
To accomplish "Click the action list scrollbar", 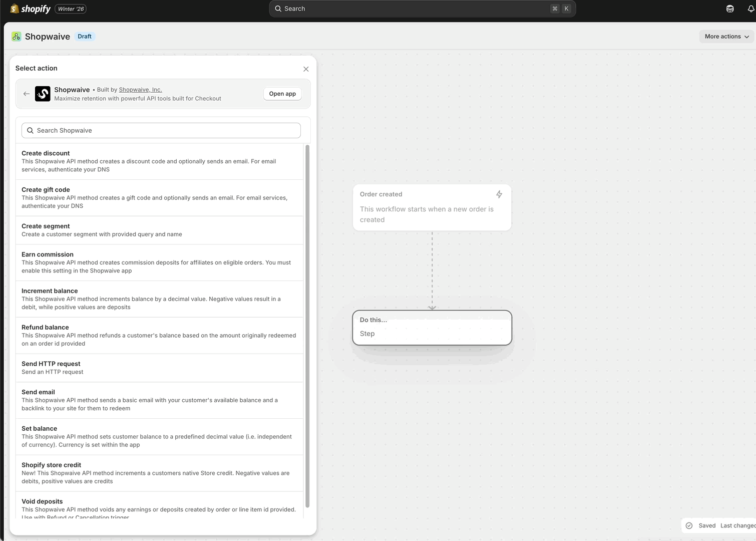I will click(x=307, y=326).
